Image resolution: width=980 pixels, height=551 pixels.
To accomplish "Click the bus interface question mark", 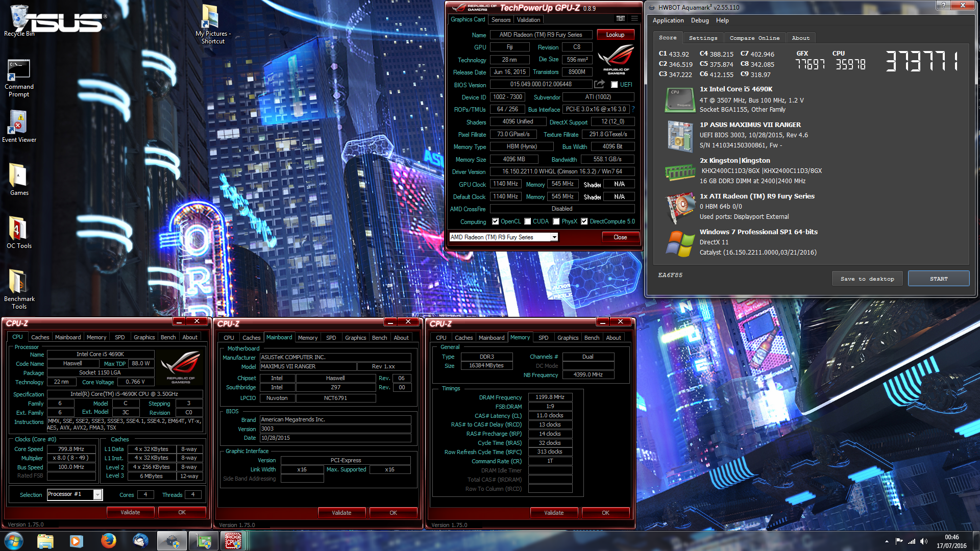I will point(633,109).
